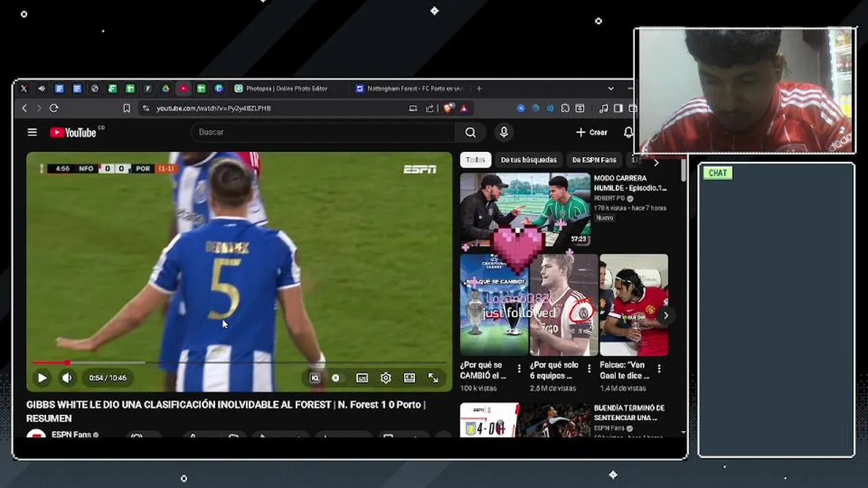Open player settings gear
This screenshot has width=868, height=488.
point(386,378)
